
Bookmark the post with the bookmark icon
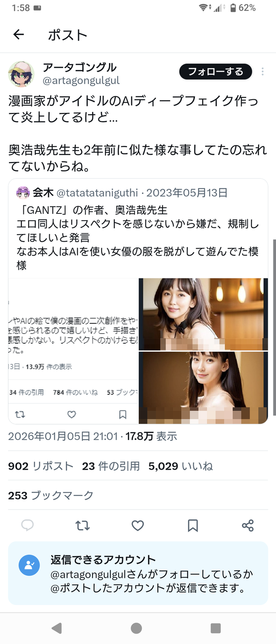coord(193,526)
